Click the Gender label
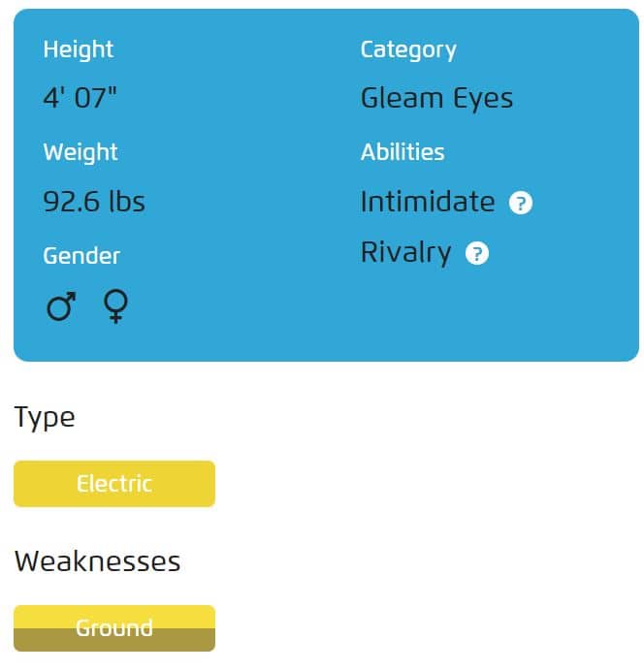 point(81,256)
